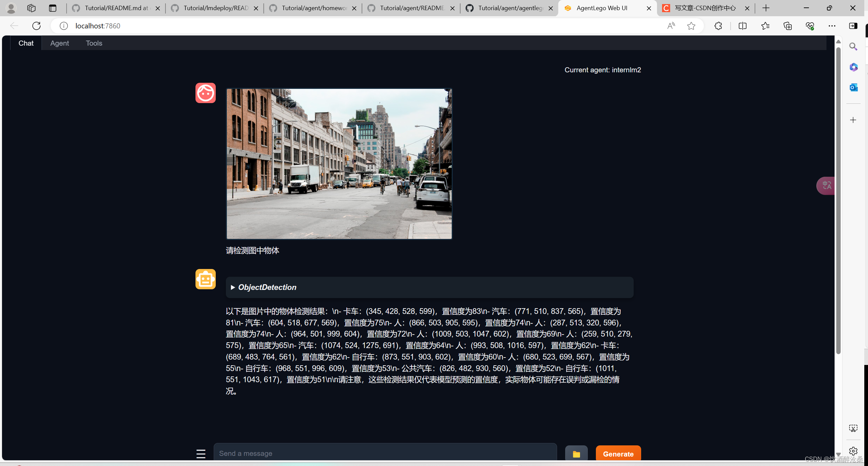Open the CSDN 写文章 browser tab

click(705, 8)
